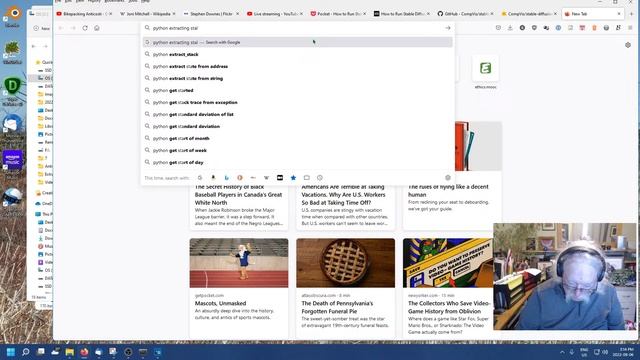Switch to the GitHub CompVis tab
Image resolution: width=640 pixels, height=360 pixels.
[x=466, y=14]
